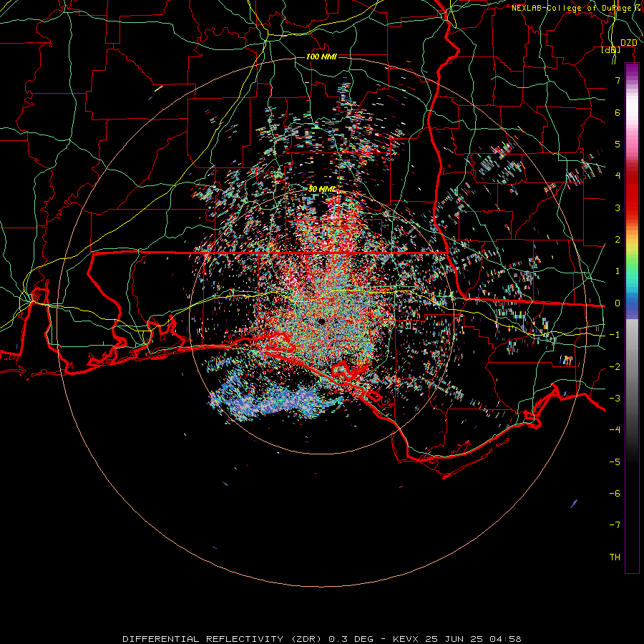Click the 4 tick label on the color scale

[x=618, y=176]
